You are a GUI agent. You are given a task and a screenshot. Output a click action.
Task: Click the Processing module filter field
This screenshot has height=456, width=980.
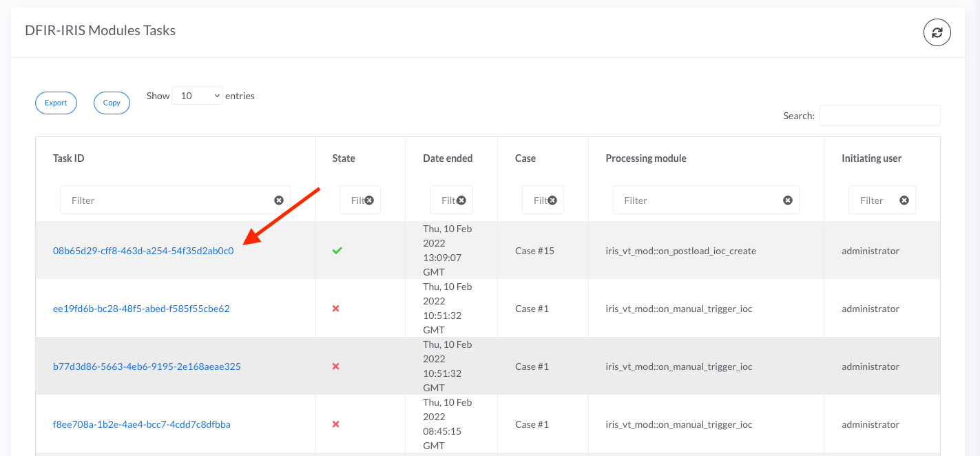696,200
